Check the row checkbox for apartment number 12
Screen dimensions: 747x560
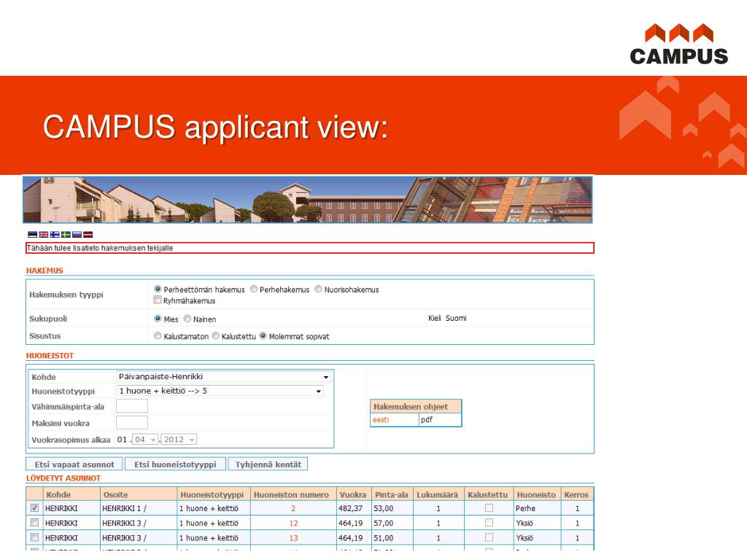pos(34,523)
